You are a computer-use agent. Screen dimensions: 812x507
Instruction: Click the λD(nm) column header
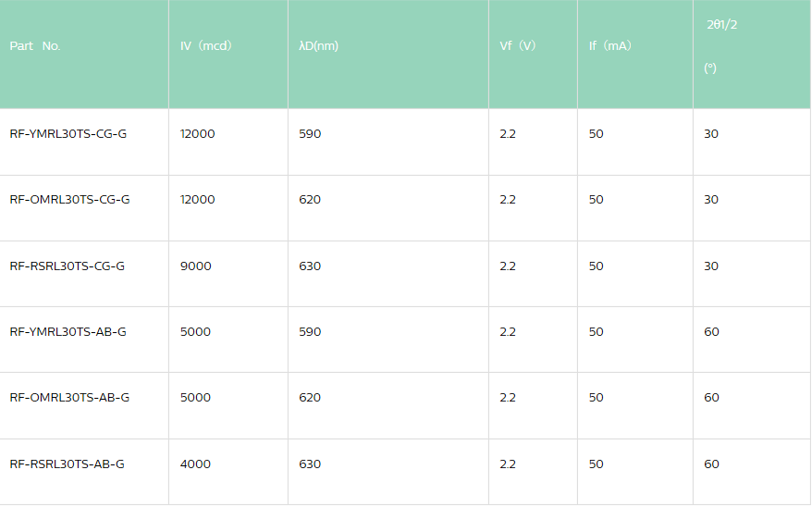coord(319,46)
